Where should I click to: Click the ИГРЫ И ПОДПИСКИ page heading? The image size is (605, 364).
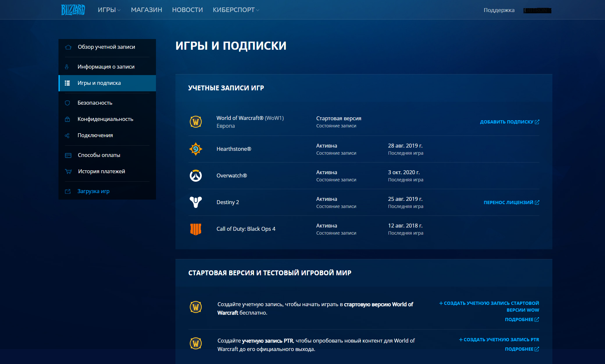231,46
